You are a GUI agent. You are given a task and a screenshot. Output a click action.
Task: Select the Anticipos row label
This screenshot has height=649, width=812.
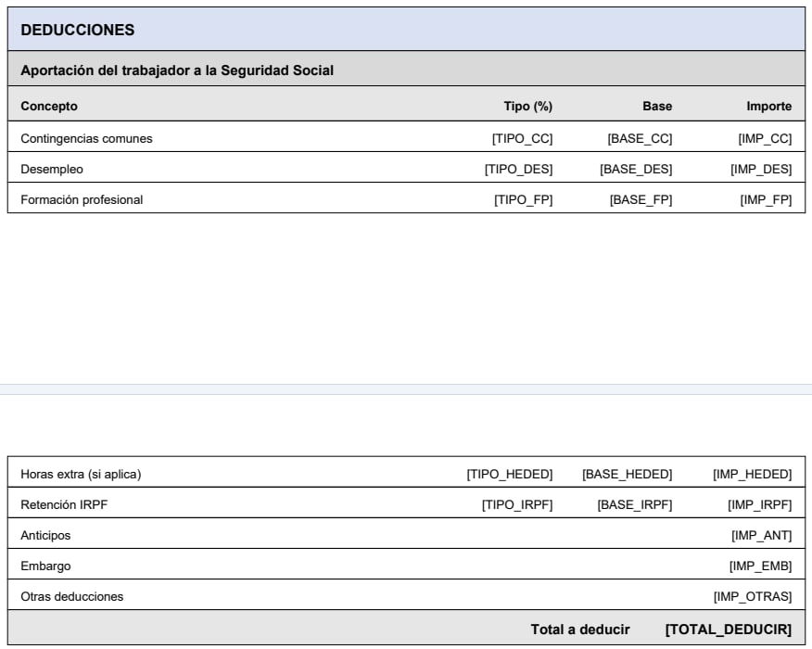click(46, 536)
